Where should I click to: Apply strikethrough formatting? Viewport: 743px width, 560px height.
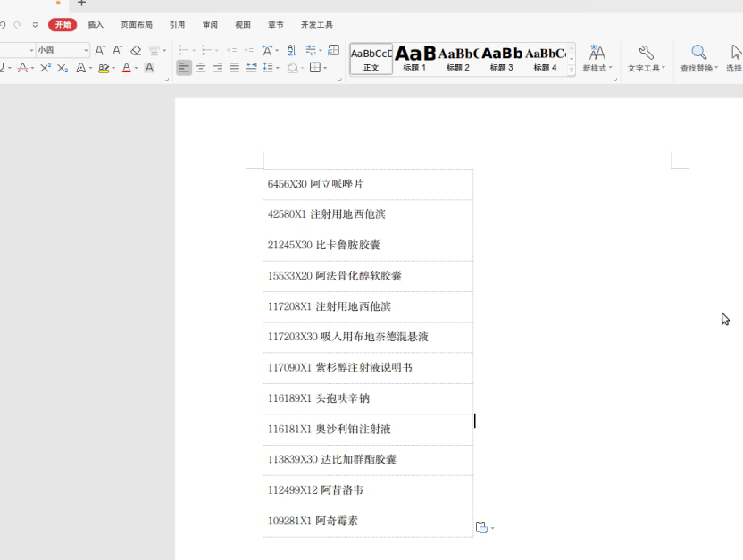(x=22, y=68)
